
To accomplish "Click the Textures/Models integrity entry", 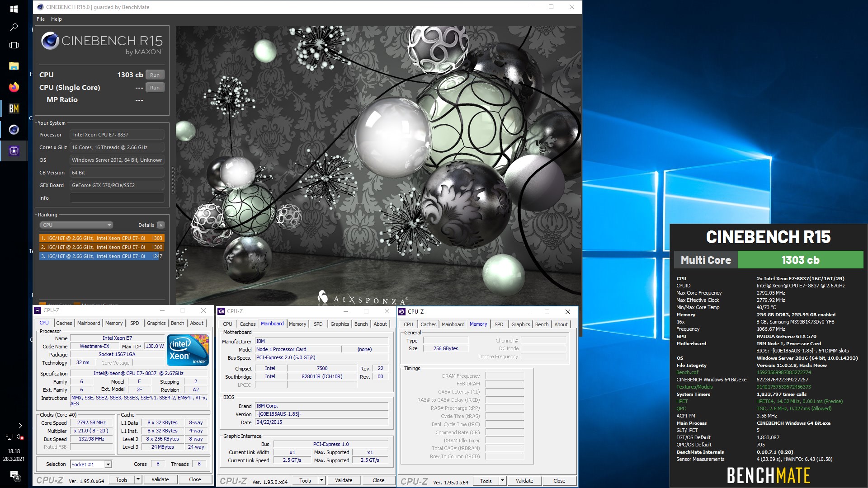I will pos(694,387).
